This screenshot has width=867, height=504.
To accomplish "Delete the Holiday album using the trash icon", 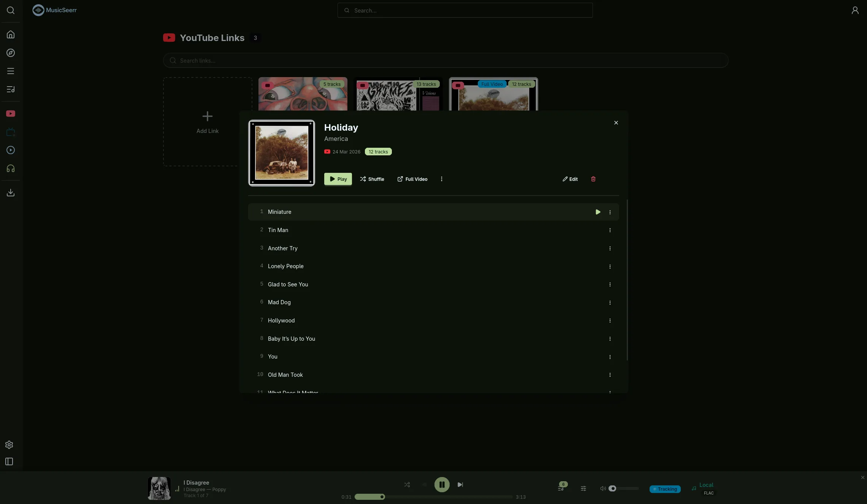I will click(593, 179).
